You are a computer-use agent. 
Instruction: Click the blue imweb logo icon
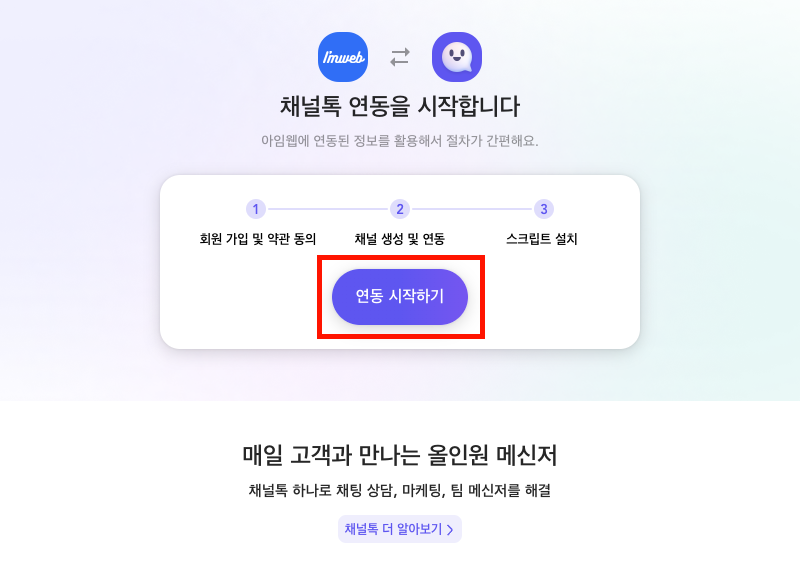click(x=342, y=57)
